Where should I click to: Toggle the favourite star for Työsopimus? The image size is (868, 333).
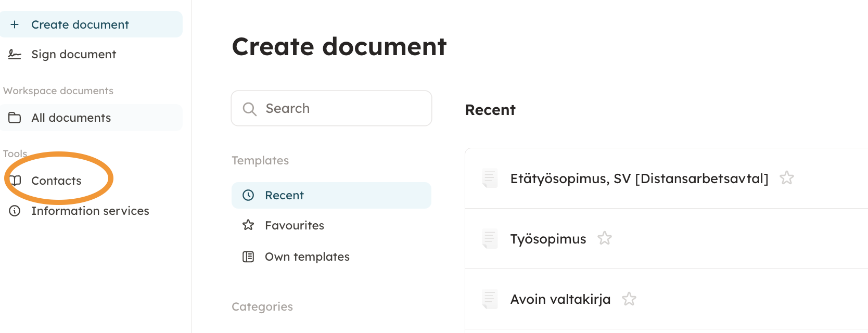604,238
